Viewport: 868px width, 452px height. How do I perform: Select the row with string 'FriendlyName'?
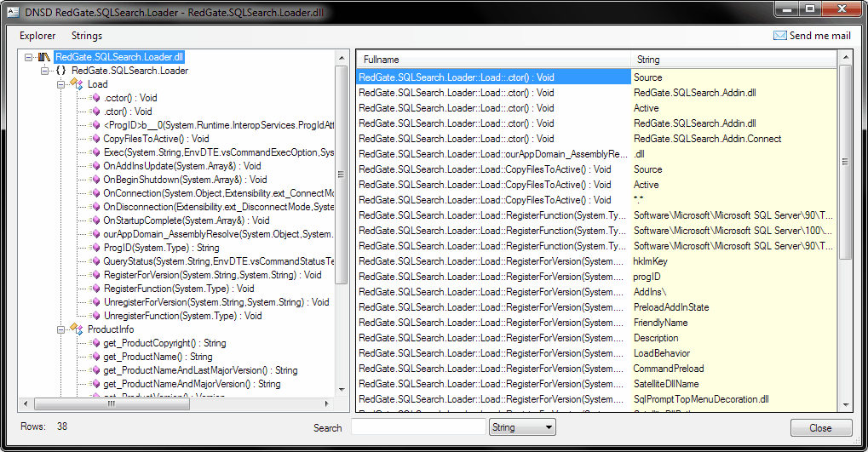point(597,323)
